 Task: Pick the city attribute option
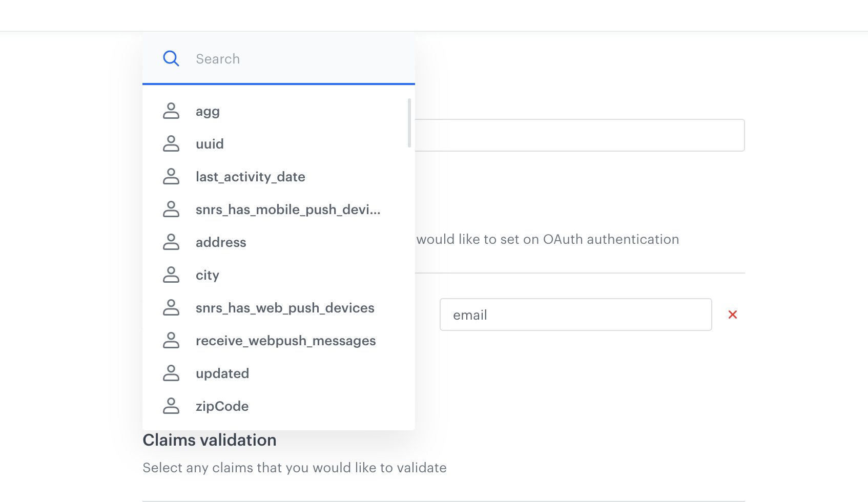[x=208, y=275]
